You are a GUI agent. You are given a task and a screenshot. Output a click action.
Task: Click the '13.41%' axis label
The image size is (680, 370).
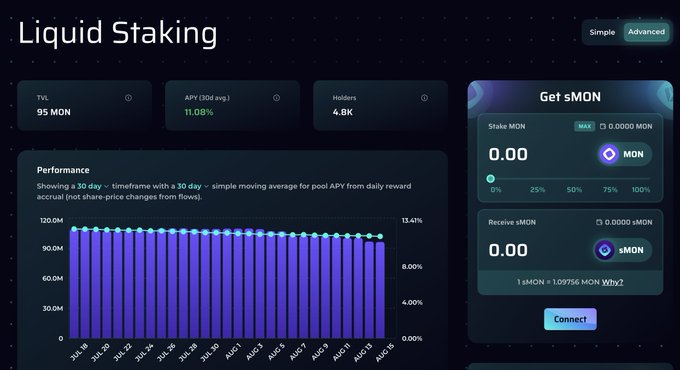point(412,220)
